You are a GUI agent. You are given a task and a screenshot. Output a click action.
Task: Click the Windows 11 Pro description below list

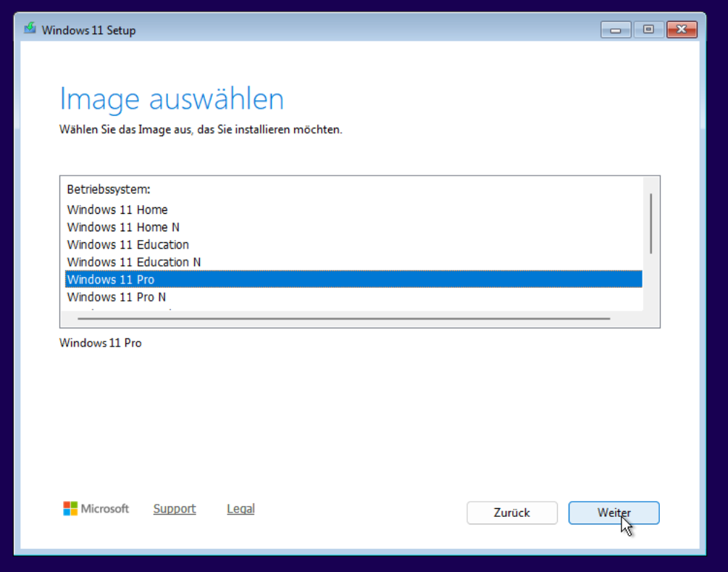[x=100, y=343]
